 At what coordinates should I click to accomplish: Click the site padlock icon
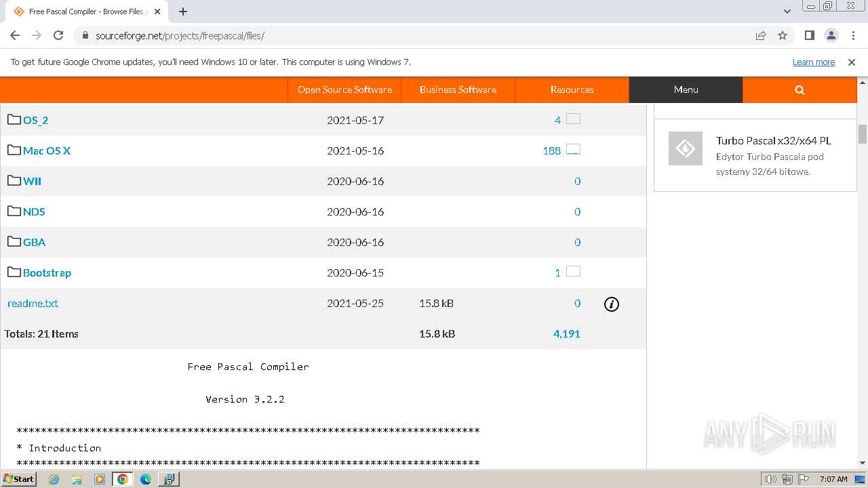pyautogui.click(x=85, y=35)
